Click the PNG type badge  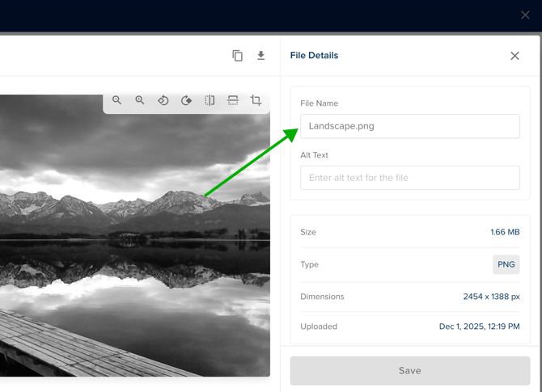pyautogui.click(x=506, y=264)
